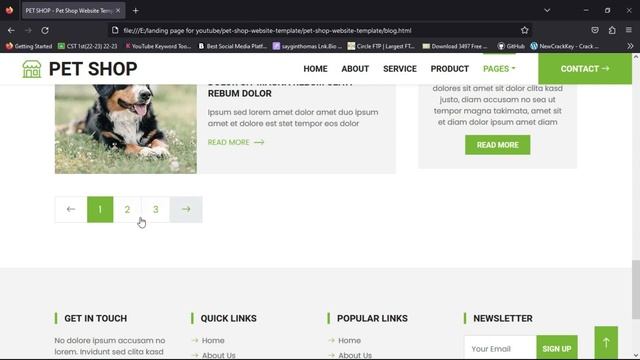Screen dimensions: 640x360
Task: Click the page file icon in the address bar
Action: [115, 30]
